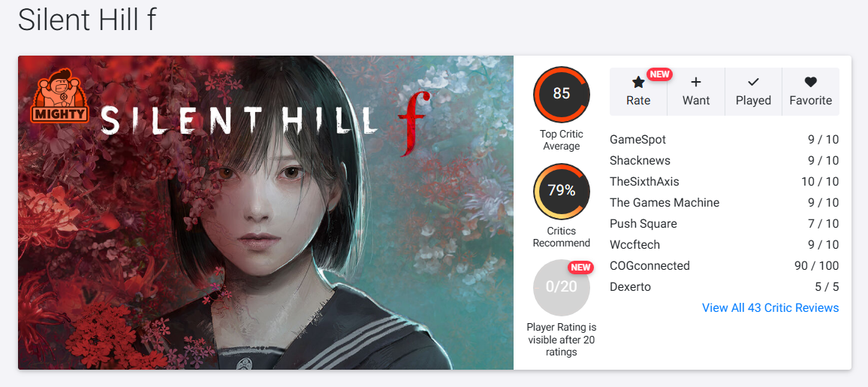This screenshot has height=387, width=868.
Task: Open the GameSpot review
Action: click(724, 140)
